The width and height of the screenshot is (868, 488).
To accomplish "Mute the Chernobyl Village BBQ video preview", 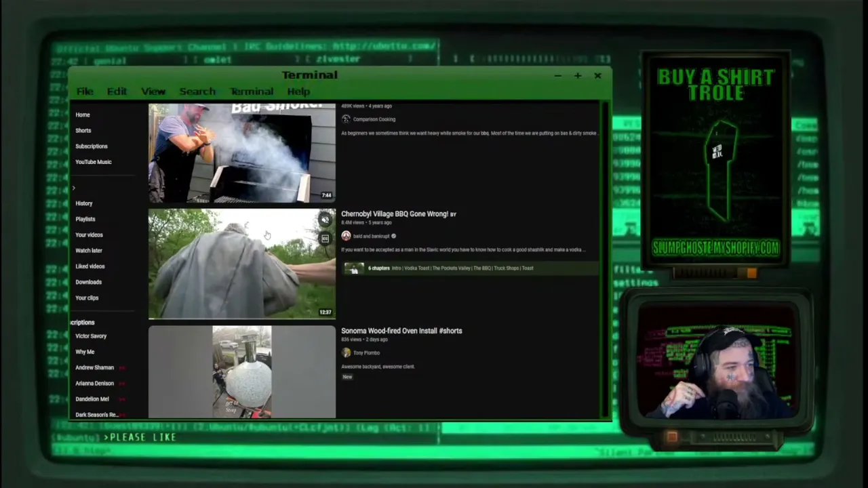I will point(325,220).
